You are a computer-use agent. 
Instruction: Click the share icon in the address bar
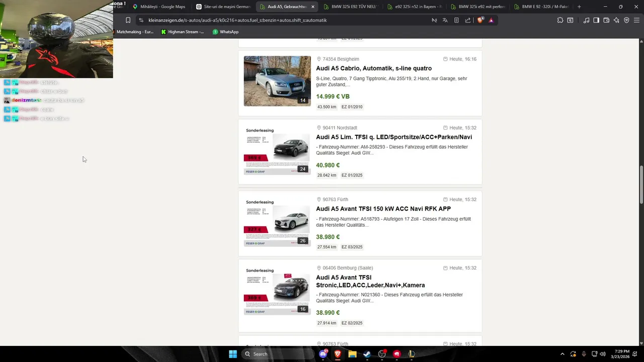(x=468, y=20)
